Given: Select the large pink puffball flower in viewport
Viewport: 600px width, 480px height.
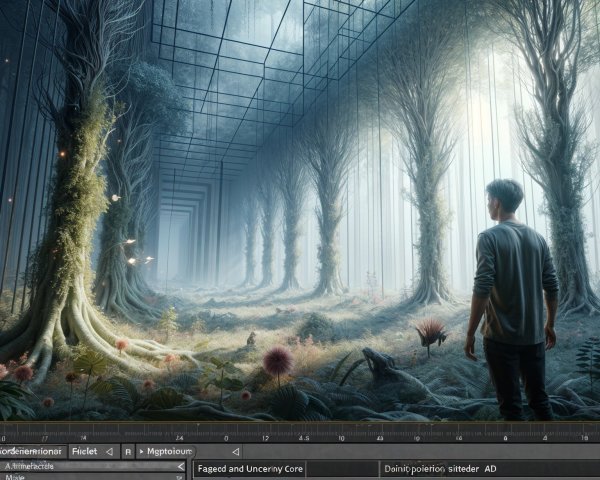Looking at the screenshot, I should point(277,359).
